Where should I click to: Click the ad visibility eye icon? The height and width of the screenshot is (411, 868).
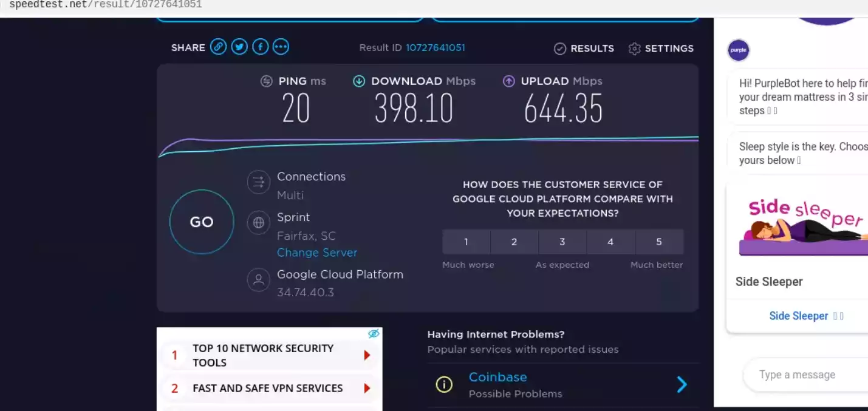(374, 333)
